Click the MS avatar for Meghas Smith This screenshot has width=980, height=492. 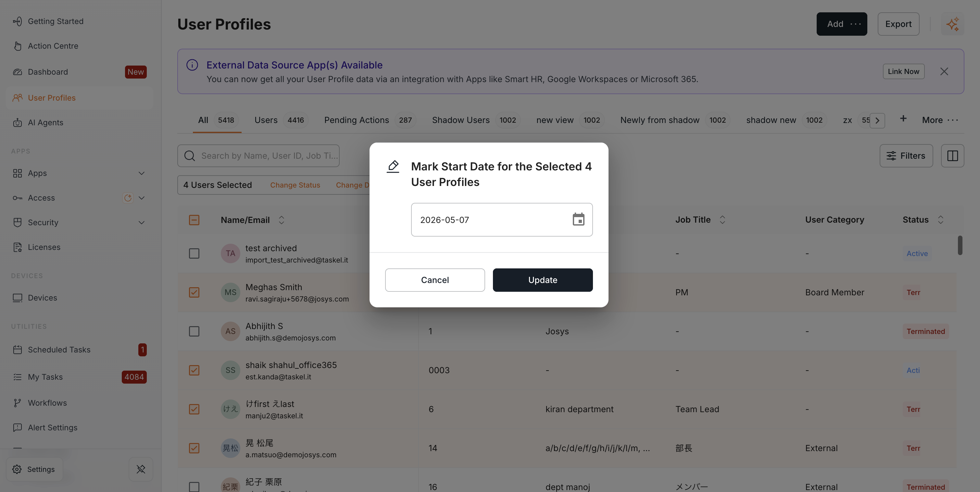[x=230, y=292]
